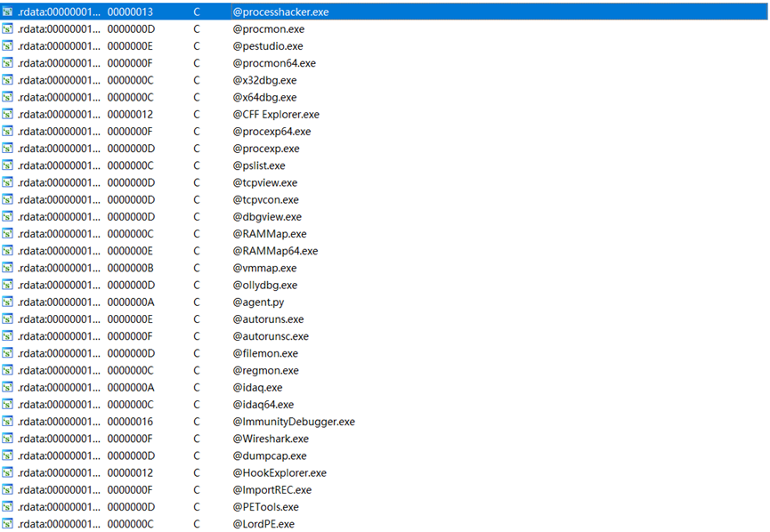Click type C in the @dumpcap.exe row
Viewport: 770px width, 532px height.
pos(197,455)
